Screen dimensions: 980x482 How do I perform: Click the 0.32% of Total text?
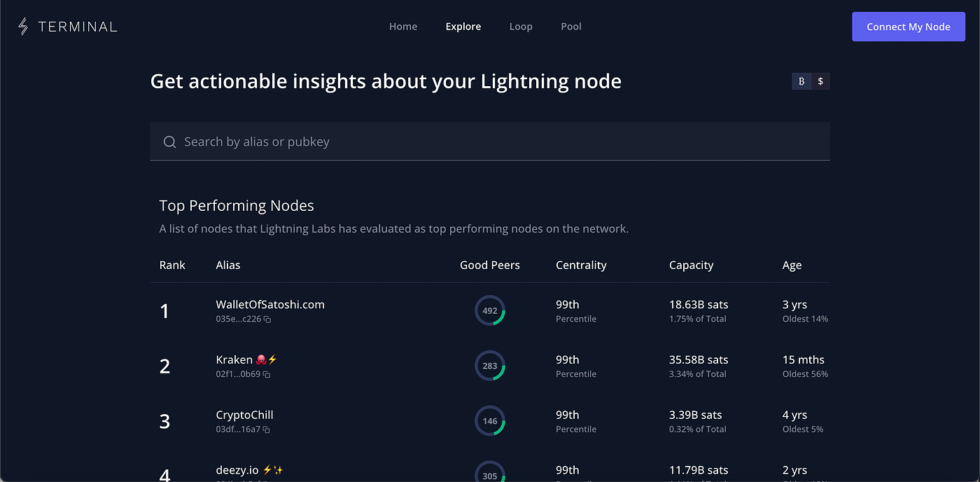(698, 429)
